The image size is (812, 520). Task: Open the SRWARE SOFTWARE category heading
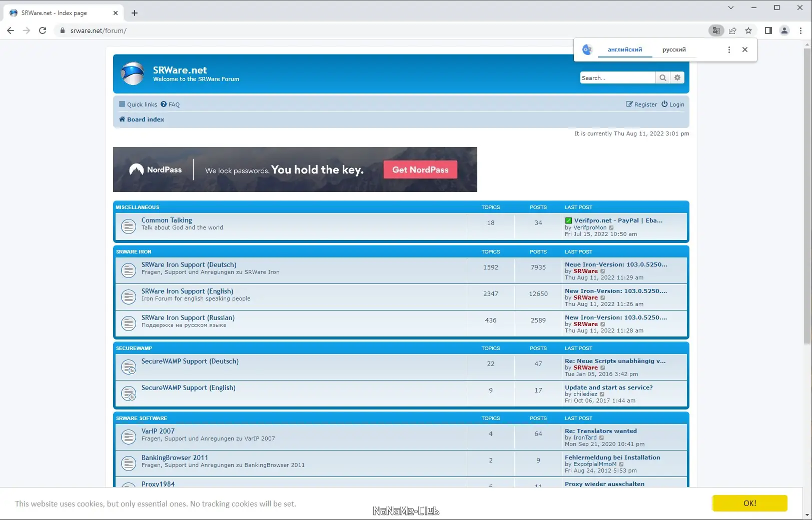coord(142,418)
